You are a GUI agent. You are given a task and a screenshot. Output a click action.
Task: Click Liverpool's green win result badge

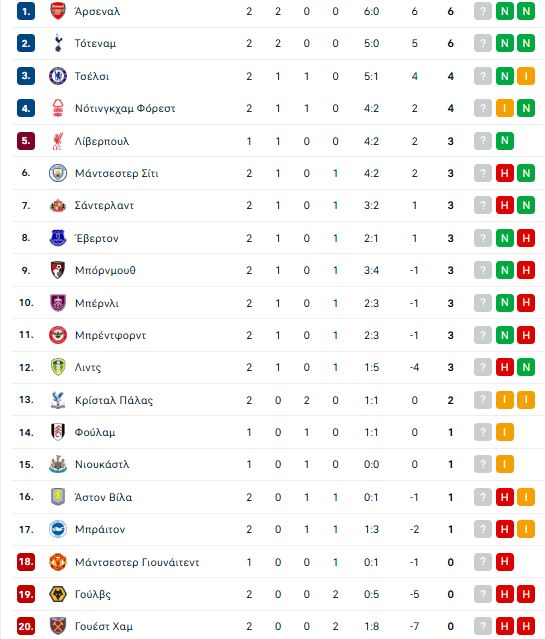(505, 141)
